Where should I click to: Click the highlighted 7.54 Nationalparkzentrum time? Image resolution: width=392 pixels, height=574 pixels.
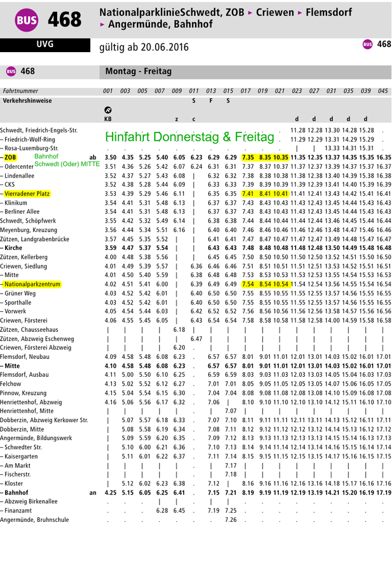pos(248,284)
